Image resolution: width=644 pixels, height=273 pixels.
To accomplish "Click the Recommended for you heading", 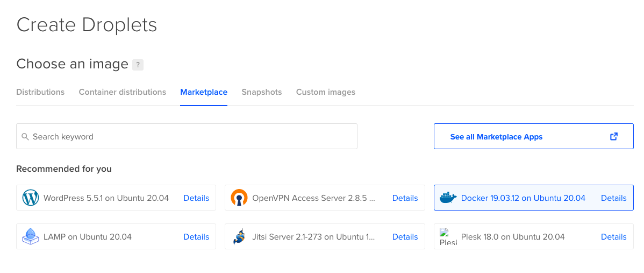I will click(63, 169).
